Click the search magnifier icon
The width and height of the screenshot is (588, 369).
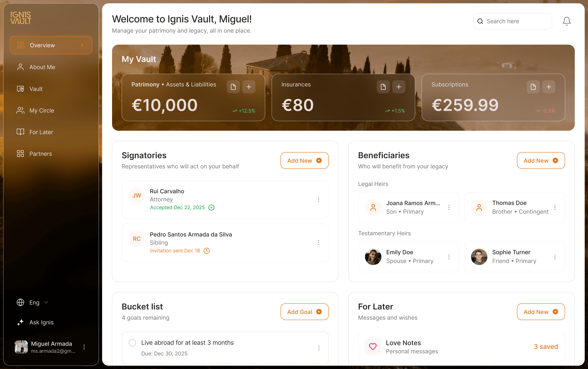(x=480, y=21)
